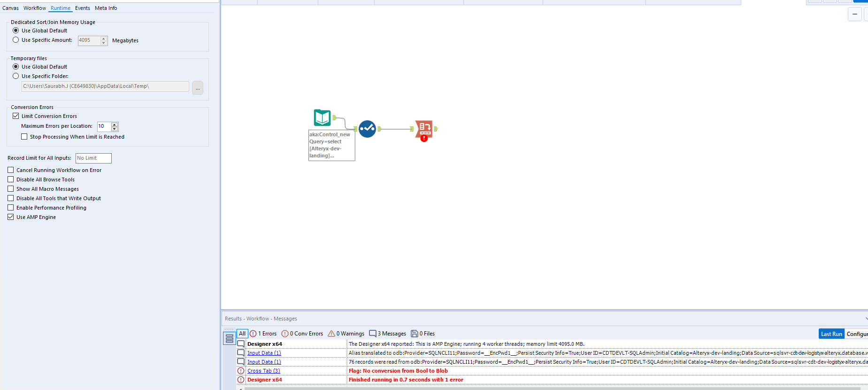Toggle Limit Conversion Errors checkbox
The image size is (868, 390).
(x=16, y=116)
